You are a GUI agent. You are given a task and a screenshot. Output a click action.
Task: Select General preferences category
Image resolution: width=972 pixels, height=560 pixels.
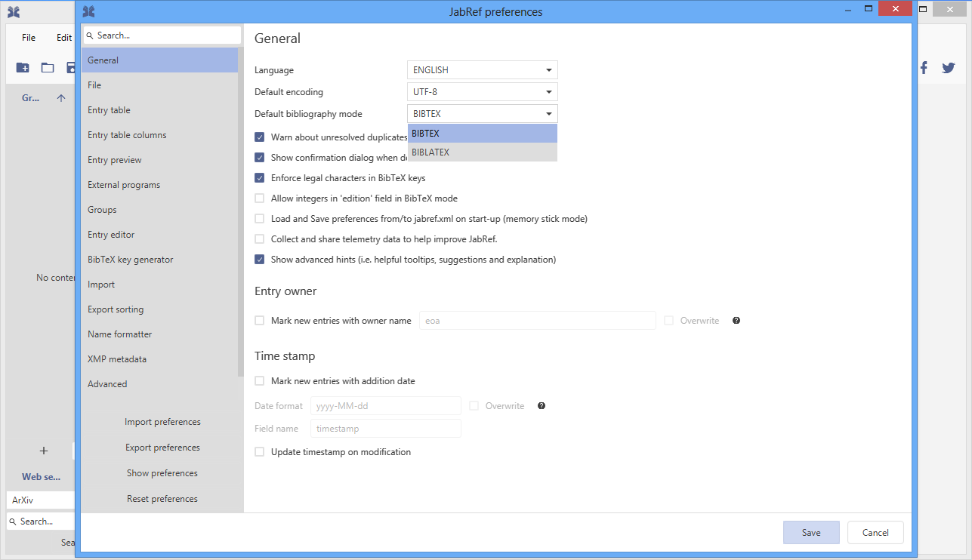tap(159, 60)
